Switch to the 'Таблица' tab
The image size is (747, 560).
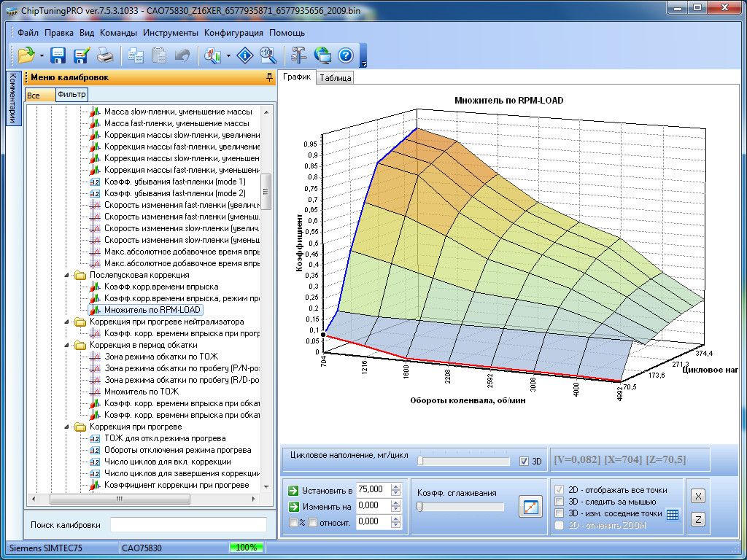click(335, 78)
